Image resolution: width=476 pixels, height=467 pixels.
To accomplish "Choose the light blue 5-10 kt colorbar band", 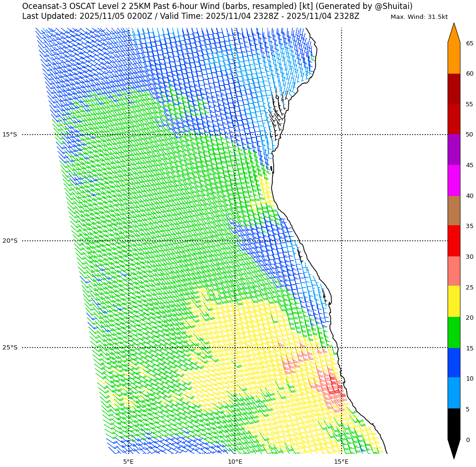I will [453, 393].
